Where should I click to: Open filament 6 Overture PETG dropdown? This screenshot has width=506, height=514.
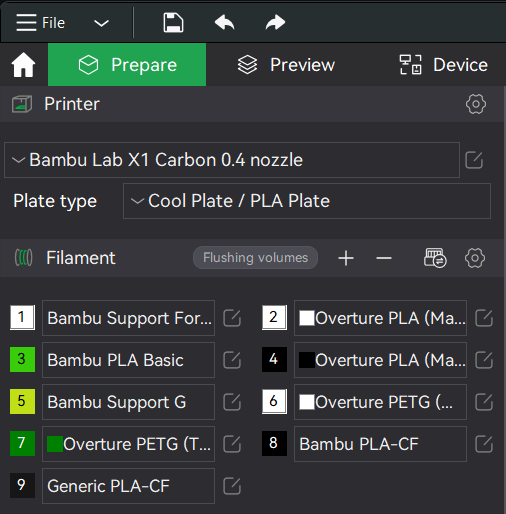(380, 402)
